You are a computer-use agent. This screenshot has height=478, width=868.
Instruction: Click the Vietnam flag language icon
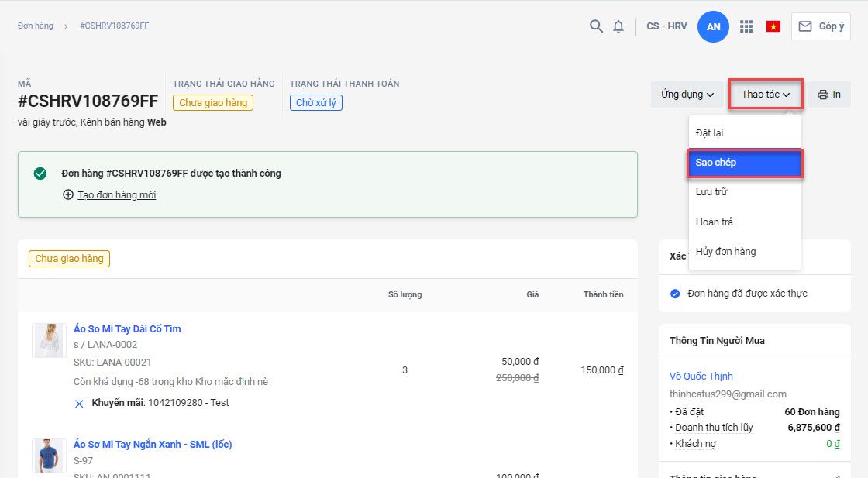(773, 26)
